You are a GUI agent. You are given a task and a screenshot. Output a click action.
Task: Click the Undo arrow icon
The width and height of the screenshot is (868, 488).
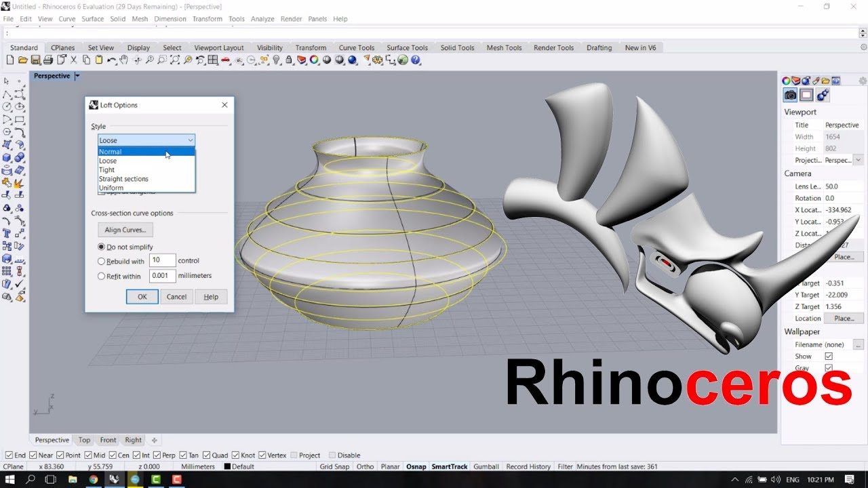[111, 60]
